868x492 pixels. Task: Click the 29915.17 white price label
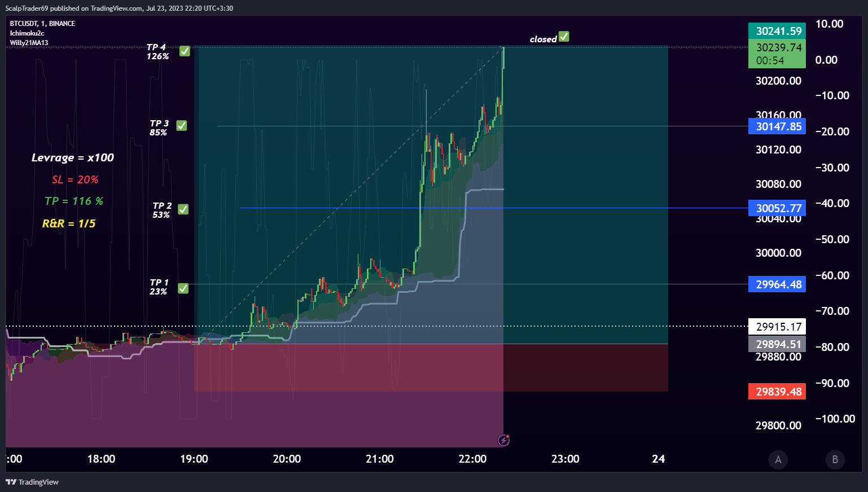[x=777, y=327]
